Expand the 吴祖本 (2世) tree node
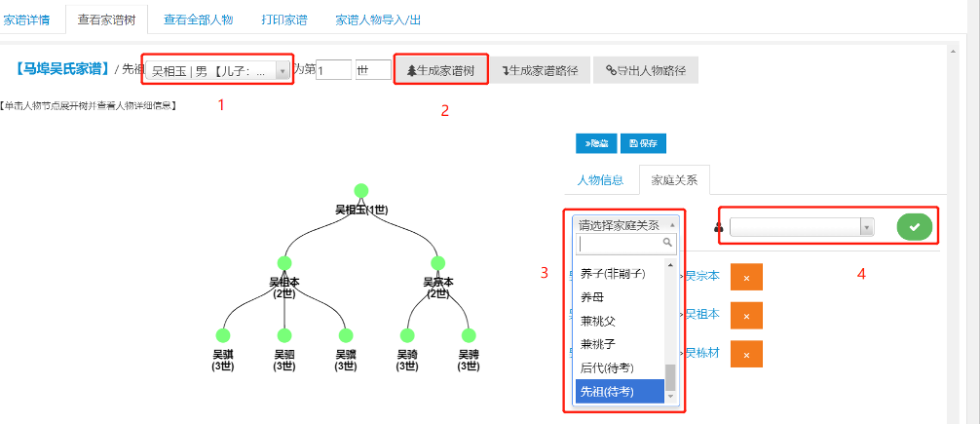 (x=284, y=262)
